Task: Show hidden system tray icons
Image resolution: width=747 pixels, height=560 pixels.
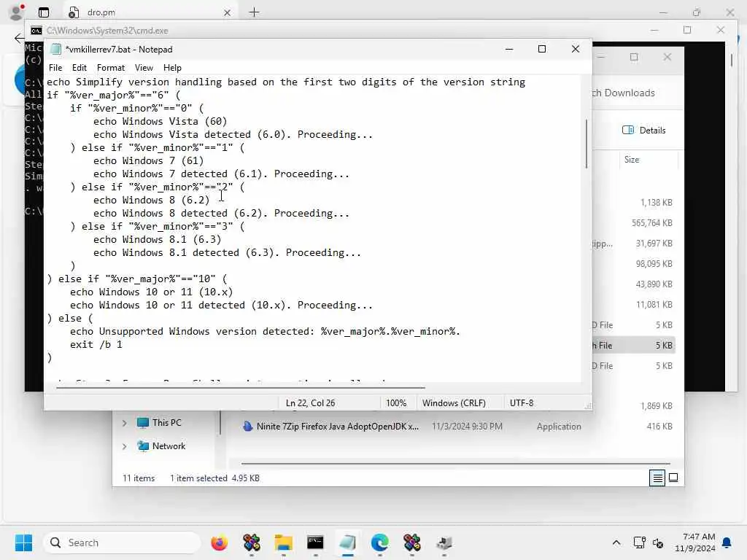Action: [616, 542]
